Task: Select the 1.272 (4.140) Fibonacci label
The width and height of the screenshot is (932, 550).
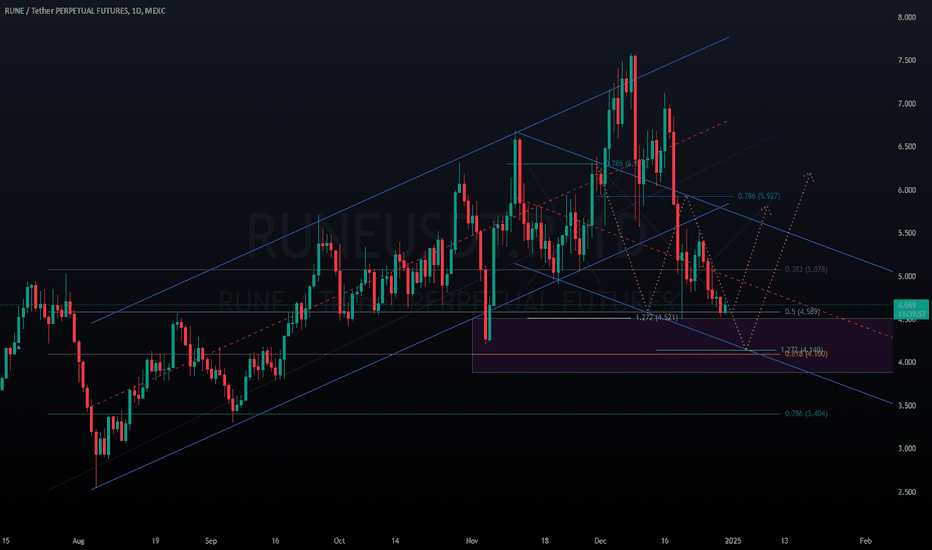Action: [x=802, y=350]
